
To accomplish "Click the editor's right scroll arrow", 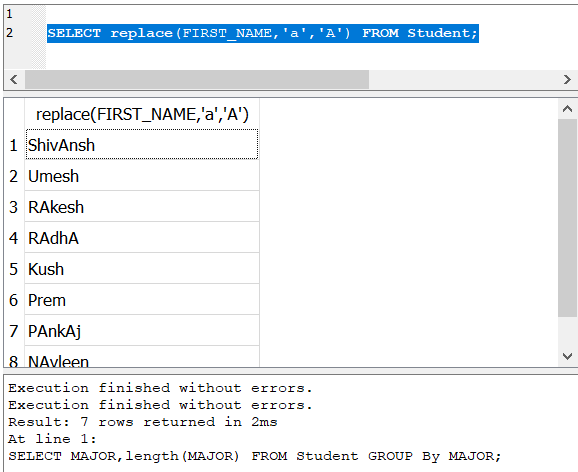I will (x=567, y=79).
